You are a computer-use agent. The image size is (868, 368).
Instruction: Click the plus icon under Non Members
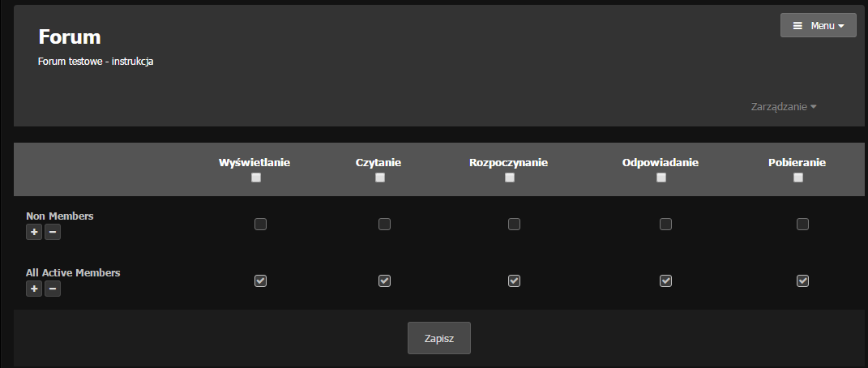[34, 233]
